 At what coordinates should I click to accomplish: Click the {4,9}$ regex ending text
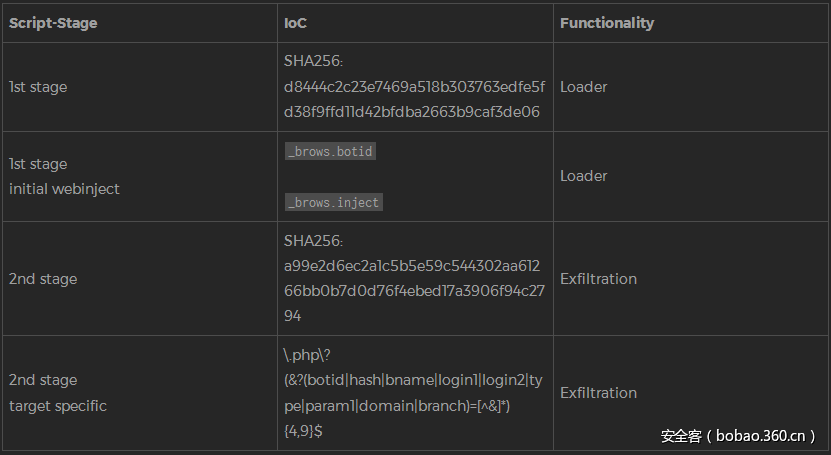[303, 431]
